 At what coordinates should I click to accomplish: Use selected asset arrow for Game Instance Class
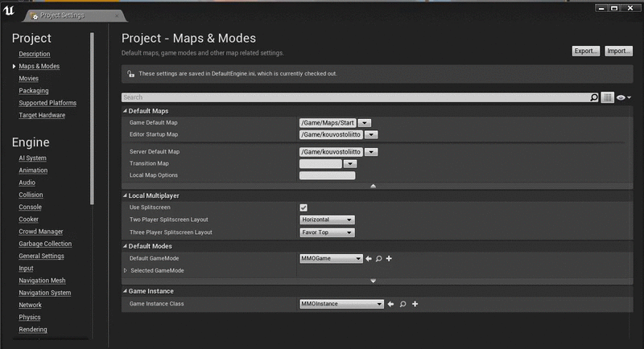(x=390, y=304)
